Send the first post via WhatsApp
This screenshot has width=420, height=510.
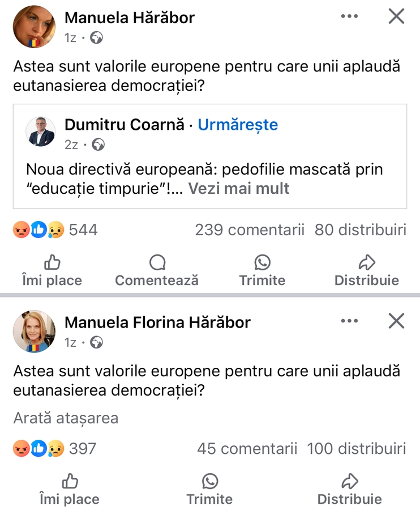[x=262, y=271]
